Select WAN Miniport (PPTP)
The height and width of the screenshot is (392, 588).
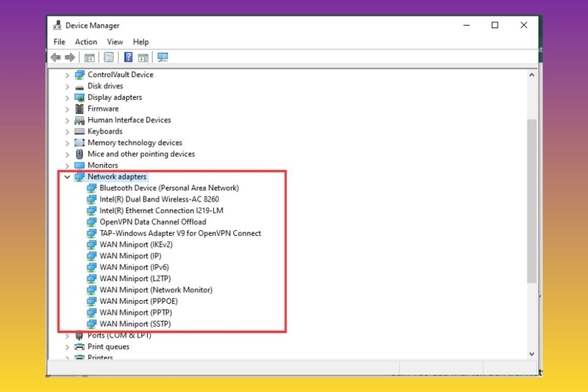point(136,313)
